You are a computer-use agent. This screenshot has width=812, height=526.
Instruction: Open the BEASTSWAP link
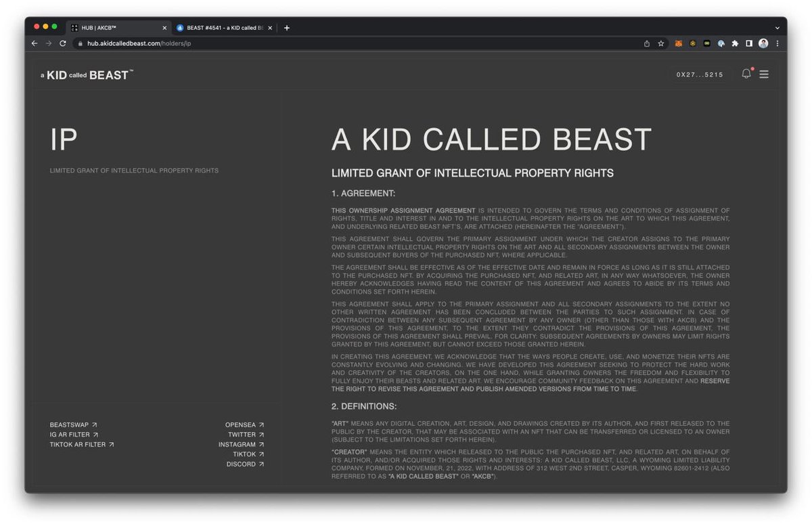coord(73,425)
